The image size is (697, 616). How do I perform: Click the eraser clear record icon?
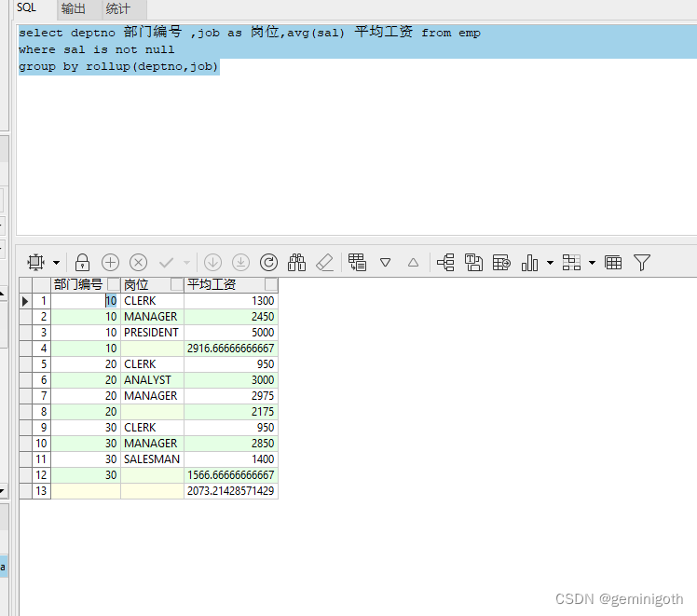tap(324, 262)
